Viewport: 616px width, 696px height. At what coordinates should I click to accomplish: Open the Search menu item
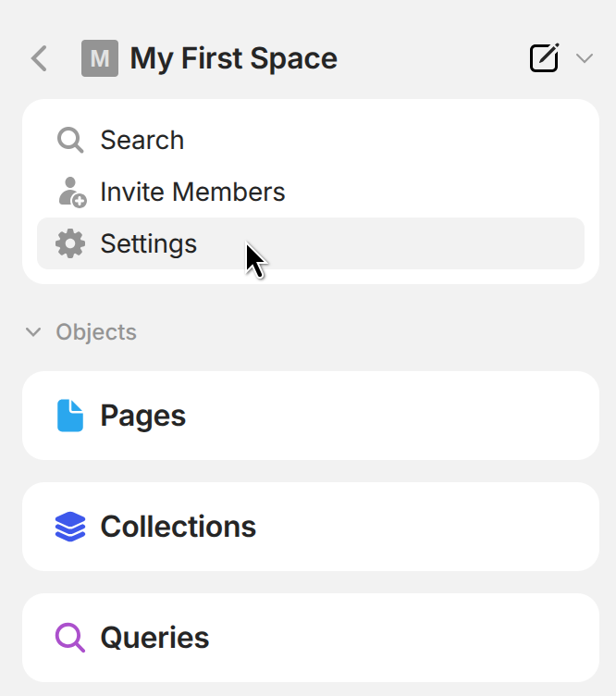[x=142, y=141]
